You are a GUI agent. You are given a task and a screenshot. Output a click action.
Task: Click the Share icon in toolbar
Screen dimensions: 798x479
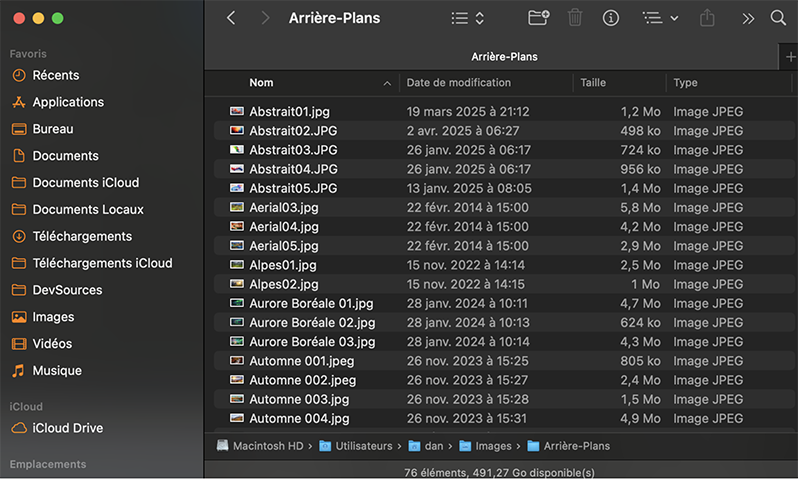pos(708,18)
